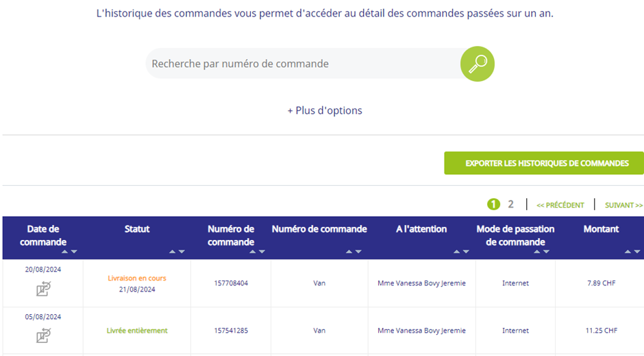Sort Montant column descending arrow

click(637, 252)
